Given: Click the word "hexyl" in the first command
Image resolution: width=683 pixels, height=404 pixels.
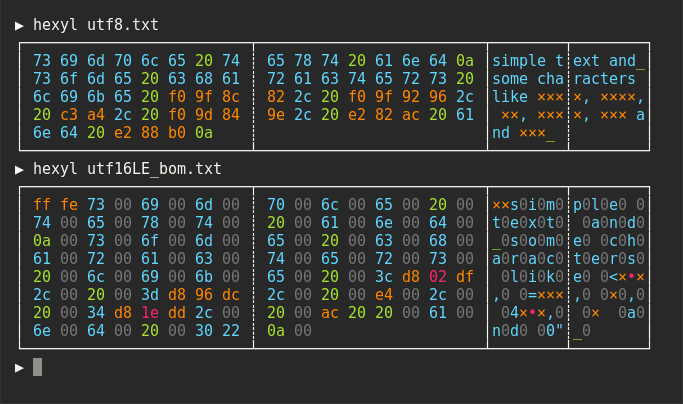Looking at the screenshot, I should tap(54, 25).
